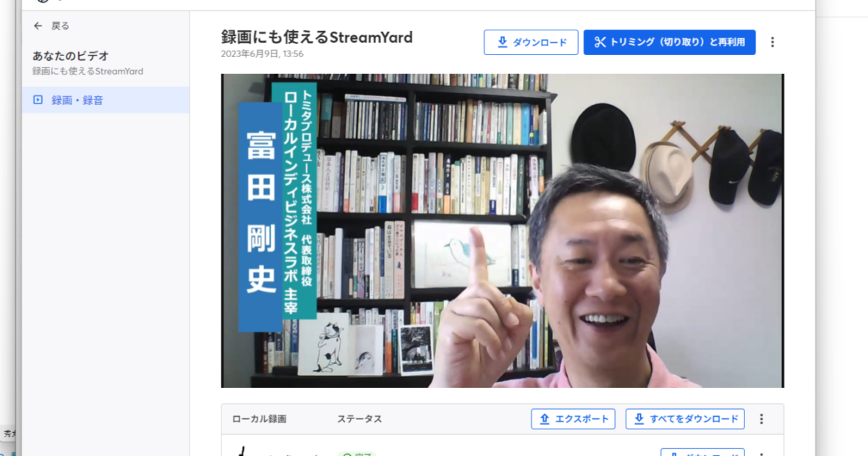This screenshot has height=456, width=868.
Task: Click the date 2023年6月9日, 13:56
Action: tap(263, 54)
